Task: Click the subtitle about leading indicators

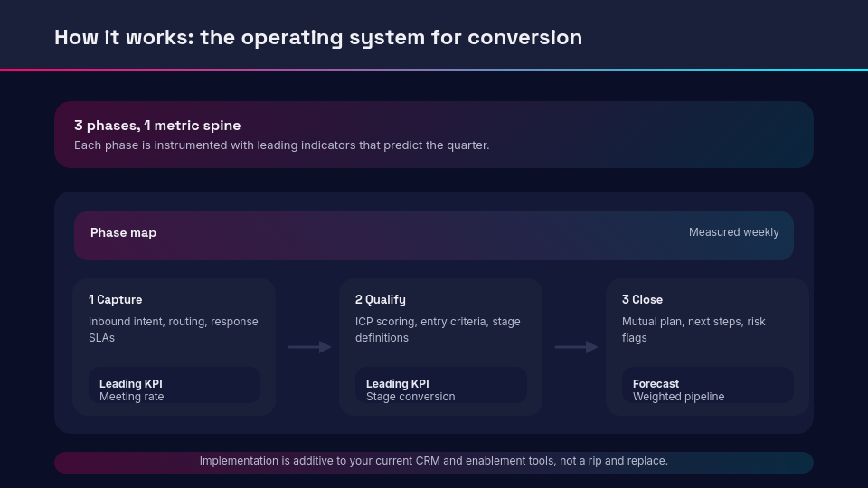Action: click(x=281, y=145)
